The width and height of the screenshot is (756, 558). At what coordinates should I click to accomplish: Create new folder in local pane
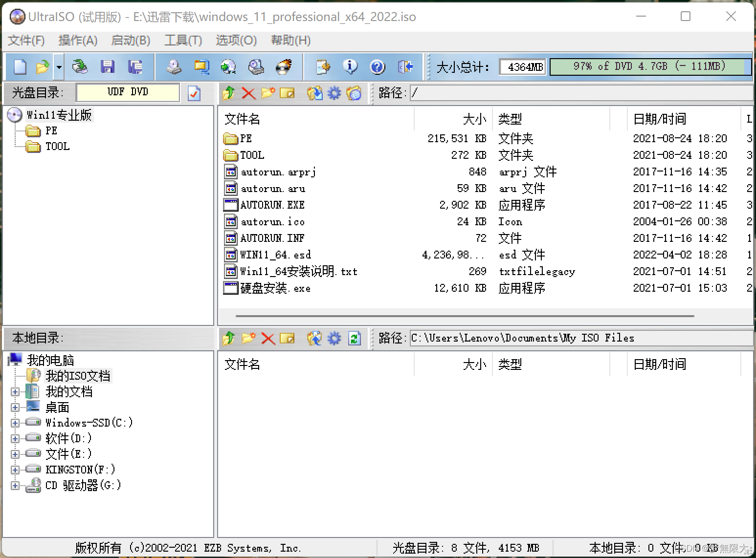[x=248, y=338]
